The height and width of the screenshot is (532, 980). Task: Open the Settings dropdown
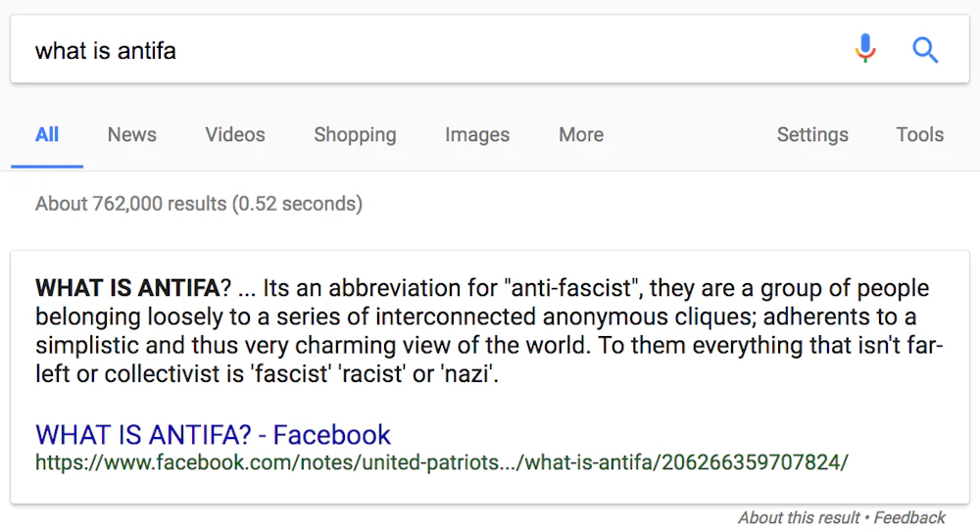pyautogui.click(x=812, y=135)
